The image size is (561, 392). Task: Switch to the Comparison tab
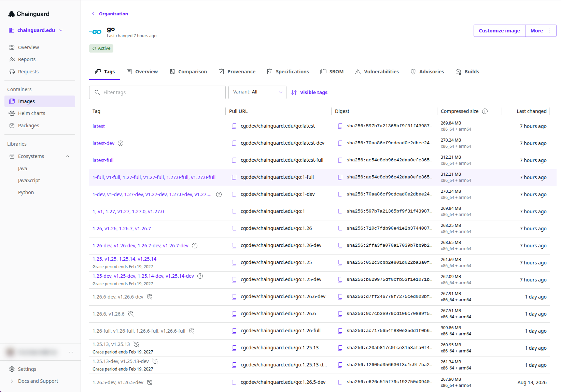coord(188,72)
